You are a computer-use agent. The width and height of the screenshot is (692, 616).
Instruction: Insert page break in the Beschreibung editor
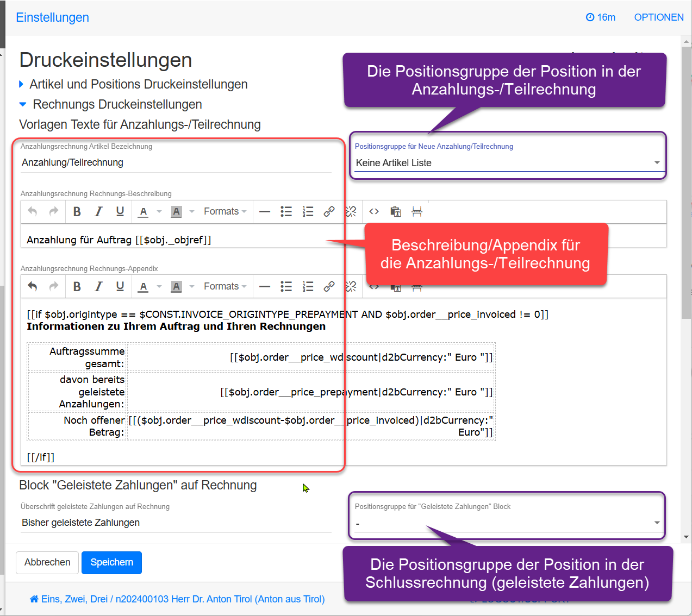pyautogui.click(x=417, y=211)
